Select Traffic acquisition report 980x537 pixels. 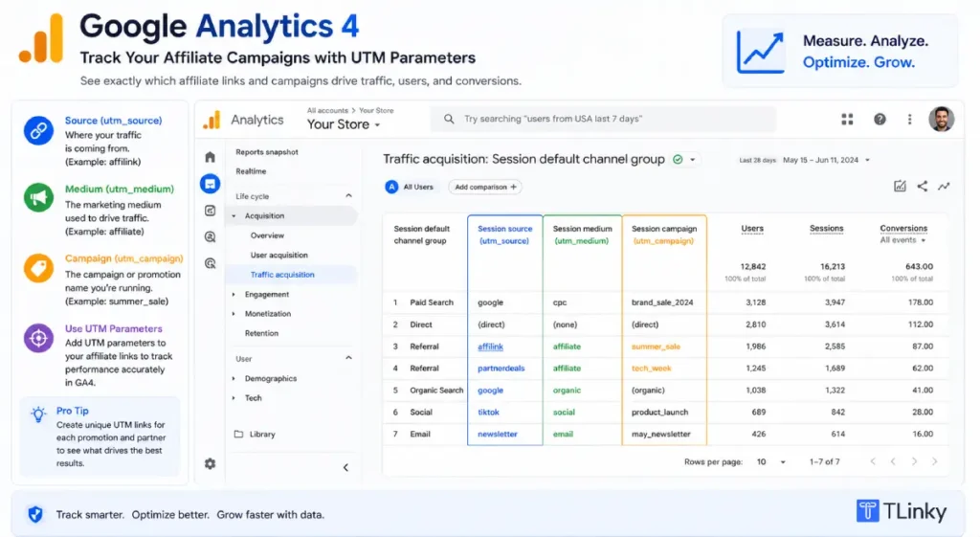282,275
